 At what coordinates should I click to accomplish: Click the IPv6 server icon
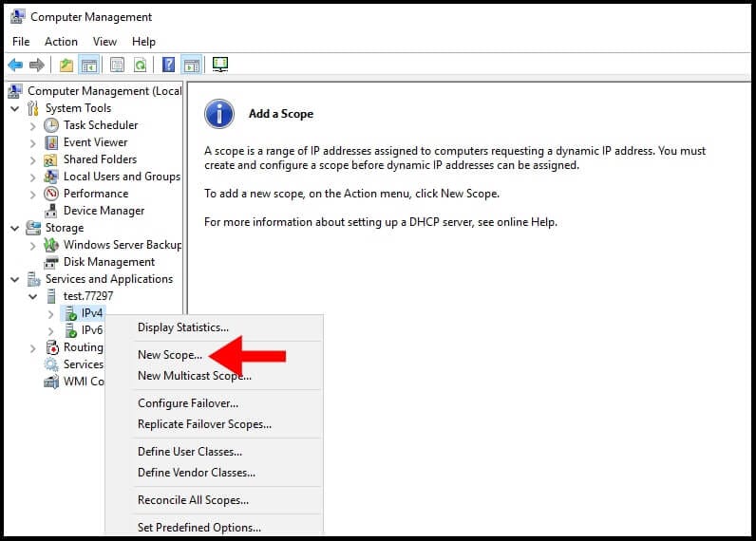[x=71, y=330]
